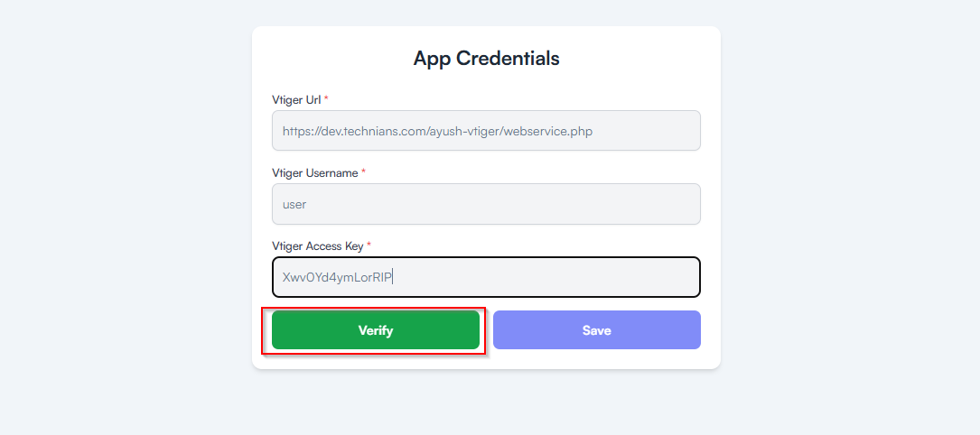Click the green Verify button

[375, 330]
